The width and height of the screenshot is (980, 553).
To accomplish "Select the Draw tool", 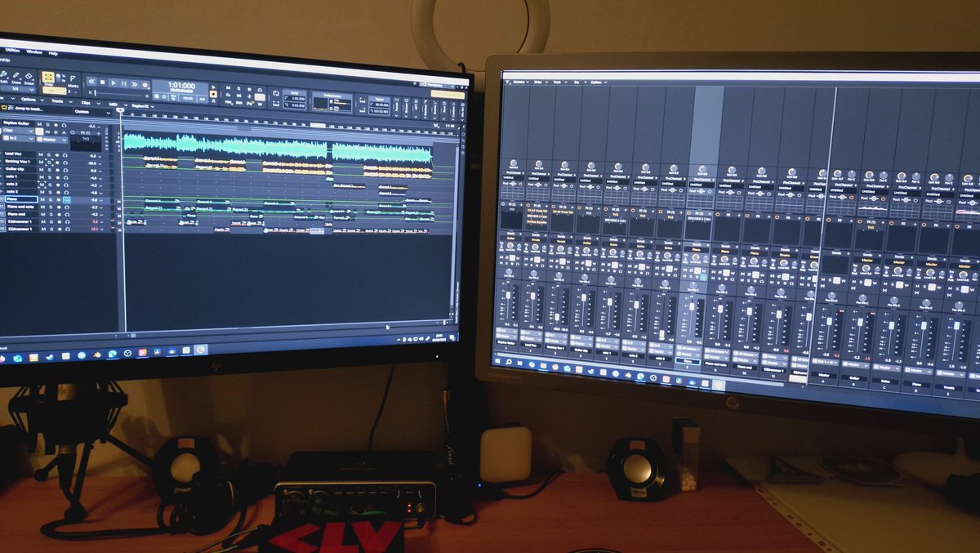I will click(16, 76).
